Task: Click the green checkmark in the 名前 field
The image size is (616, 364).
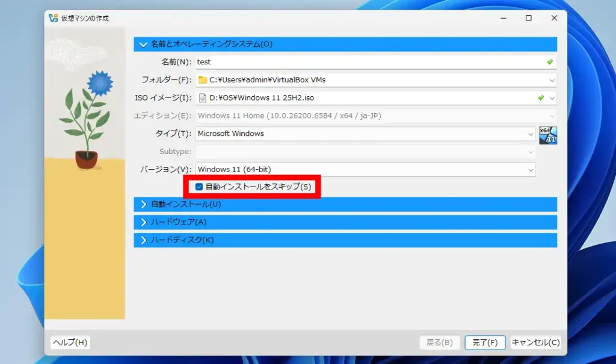Action: [549, 62]
